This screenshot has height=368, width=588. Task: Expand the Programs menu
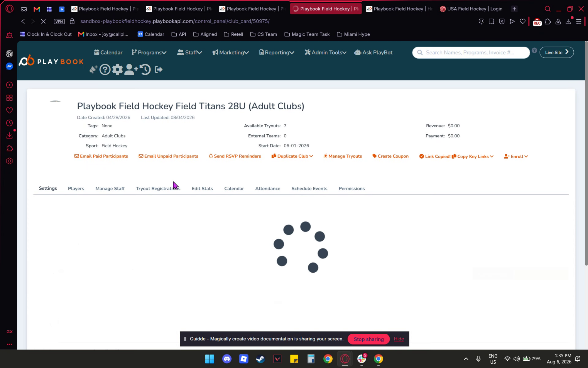(x=149, y=52)
